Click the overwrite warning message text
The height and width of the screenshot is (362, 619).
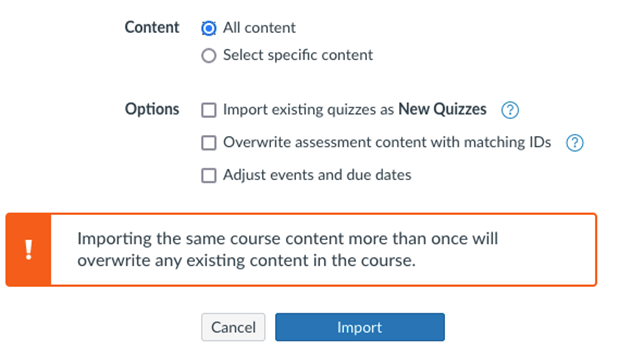coord(287,249)
